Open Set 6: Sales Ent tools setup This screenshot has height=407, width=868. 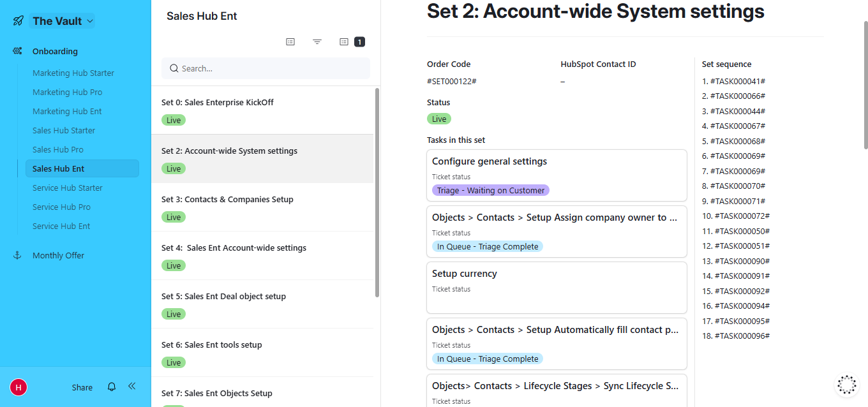262,353
